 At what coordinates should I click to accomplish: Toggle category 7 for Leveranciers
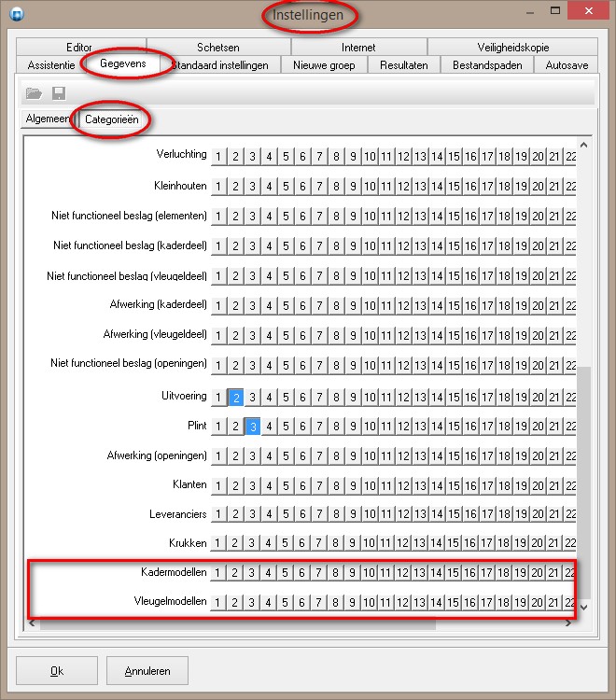(x=319, y=514)
